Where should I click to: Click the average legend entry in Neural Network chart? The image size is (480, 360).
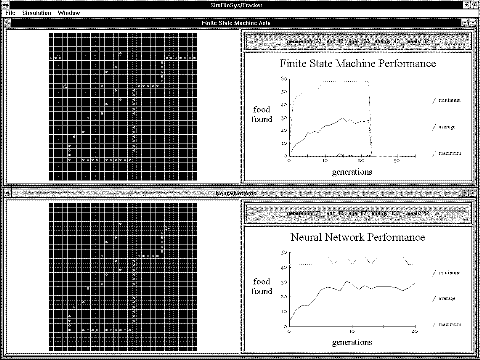pos(444,298)
